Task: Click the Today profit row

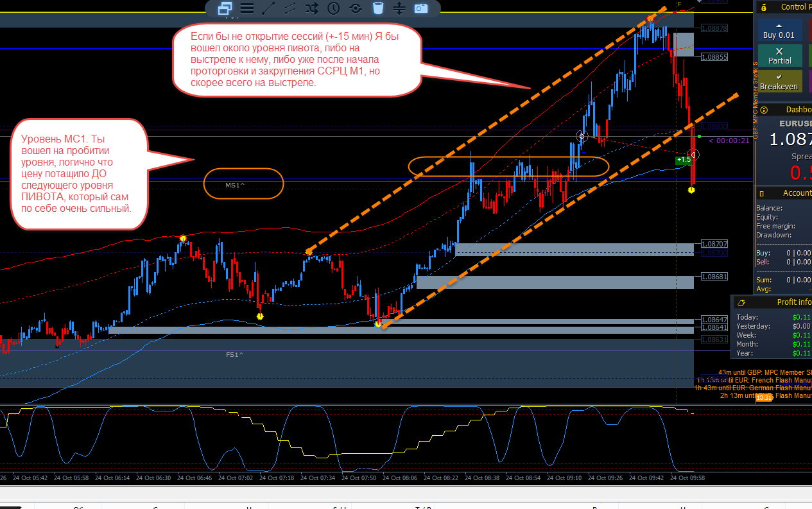Action: coord(773,317)
